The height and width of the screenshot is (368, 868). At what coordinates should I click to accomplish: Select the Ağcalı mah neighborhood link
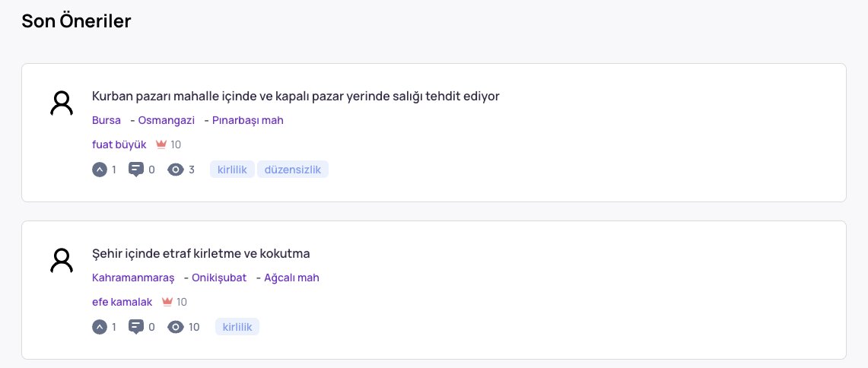(x=291, y=278)
